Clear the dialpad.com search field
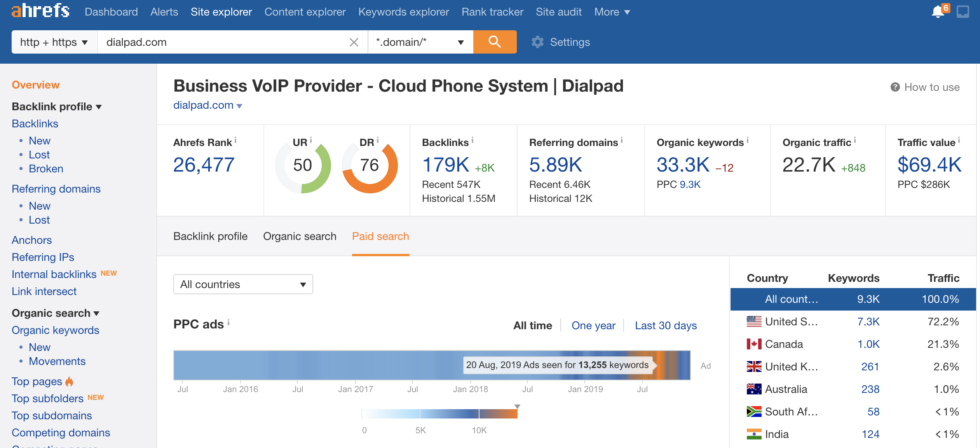Screen dimensions: 980x448 (354, 42)
